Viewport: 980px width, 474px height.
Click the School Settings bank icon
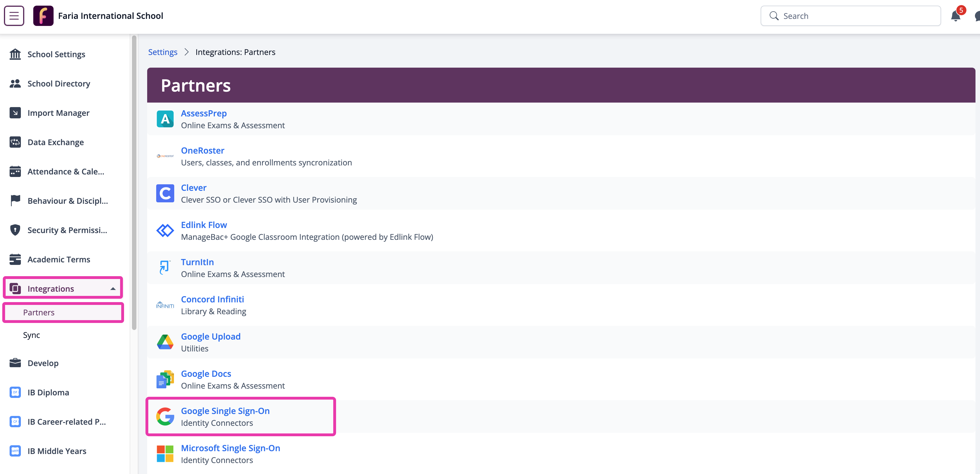15,54
